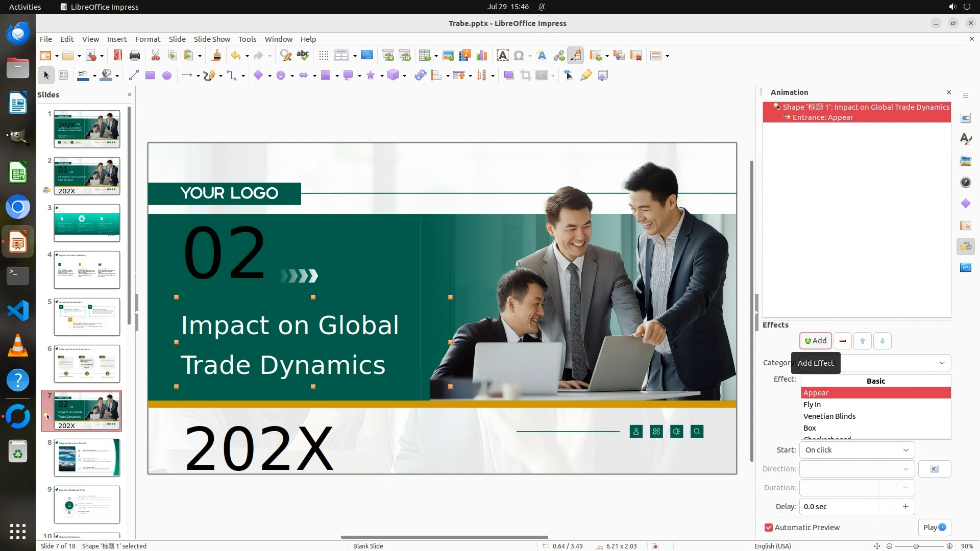980x551 pixels.
Task: Select Fly In effect from list
Action: pos(812,405)
